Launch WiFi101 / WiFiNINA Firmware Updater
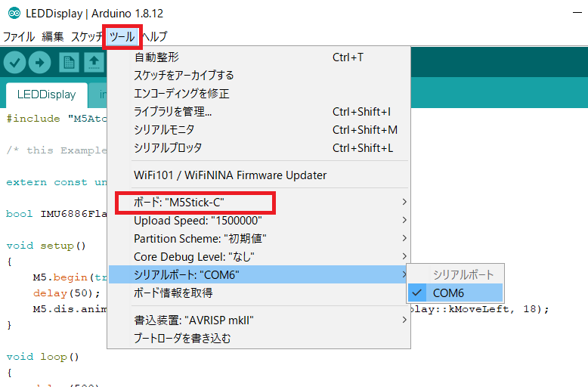Screen dimensions: 588x387 (258, 175)
